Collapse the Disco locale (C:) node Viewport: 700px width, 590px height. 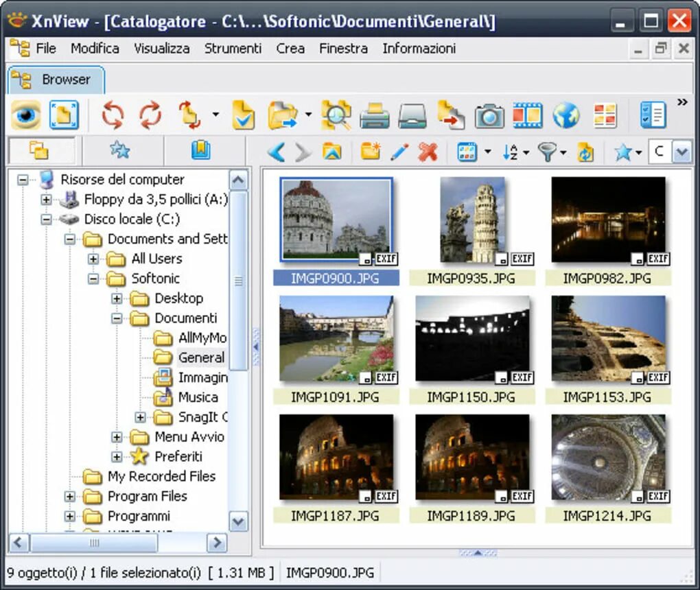point(46,219)
